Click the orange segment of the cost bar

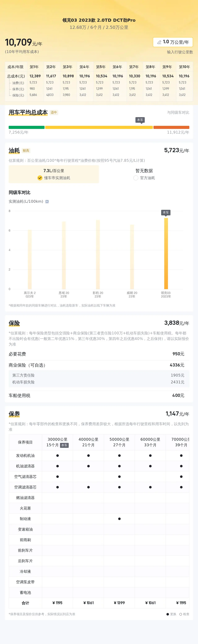(x=171, y=127)
